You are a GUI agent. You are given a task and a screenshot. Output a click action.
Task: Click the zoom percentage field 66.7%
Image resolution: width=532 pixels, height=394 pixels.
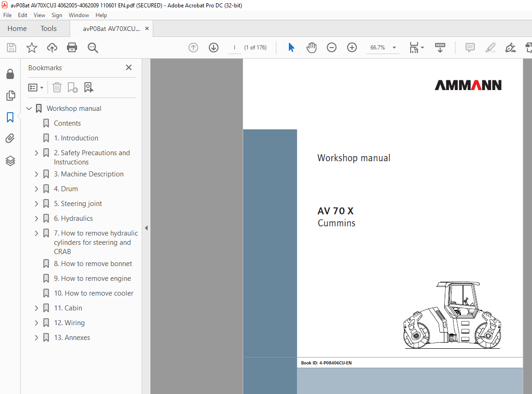[x=377, y=48]
